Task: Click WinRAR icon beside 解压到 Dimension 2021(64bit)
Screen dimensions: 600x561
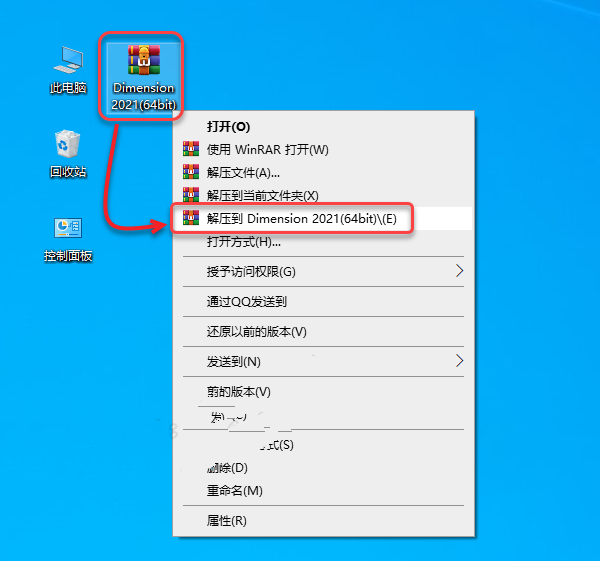Action: click(191, 218)
